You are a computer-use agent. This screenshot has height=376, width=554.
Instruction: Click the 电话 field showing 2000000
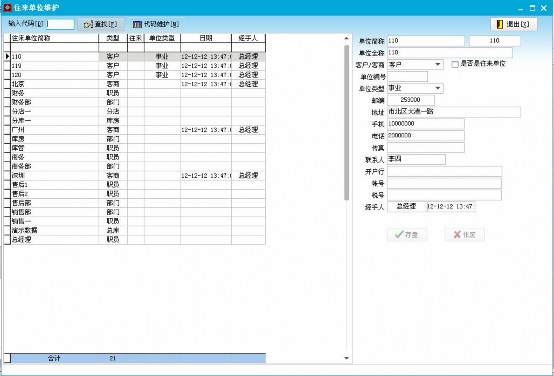coord(426,136)
